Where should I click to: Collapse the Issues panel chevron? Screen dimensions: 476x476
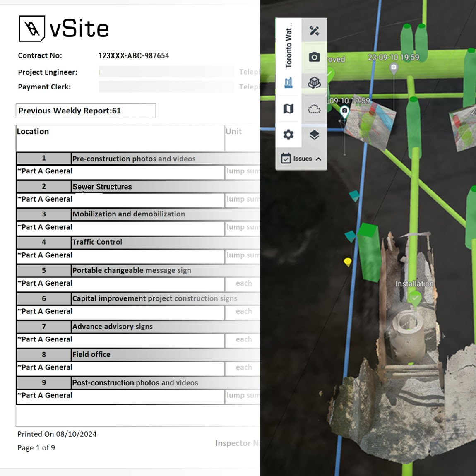318,159
